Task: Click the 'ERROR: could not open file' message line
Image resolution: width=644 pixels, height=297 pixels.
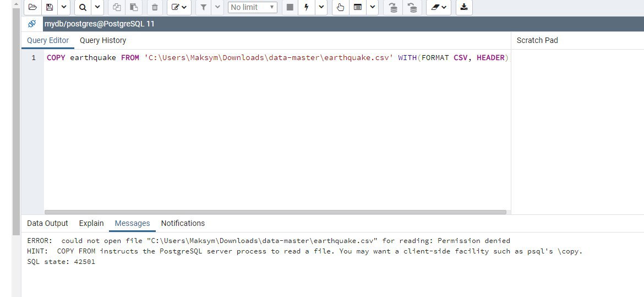Action: [269, 241]
